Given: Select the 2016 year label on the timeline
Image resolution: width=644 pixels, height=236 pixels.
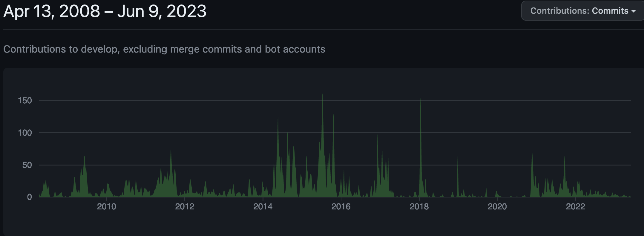Looking at the screenshot, I should click(x=341, y=206).
